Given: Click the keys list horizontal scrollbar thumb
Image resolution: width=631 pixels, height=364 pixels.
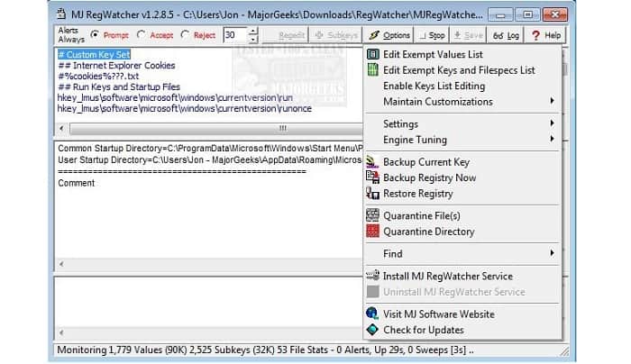Looking at the screenshot, I should click(217, 128).
